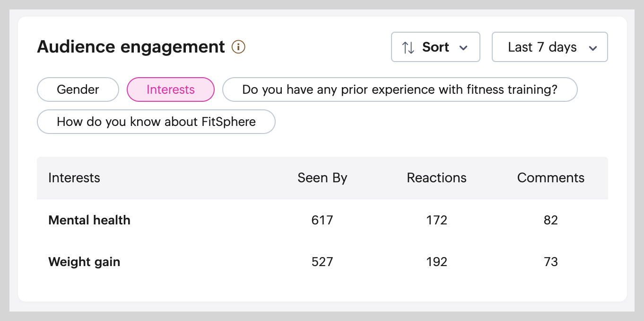Image resolution: width=644 pixels, height=321 pixels.
Task: Expand the Last 7 days date range
Action: (x=549, y=47)
